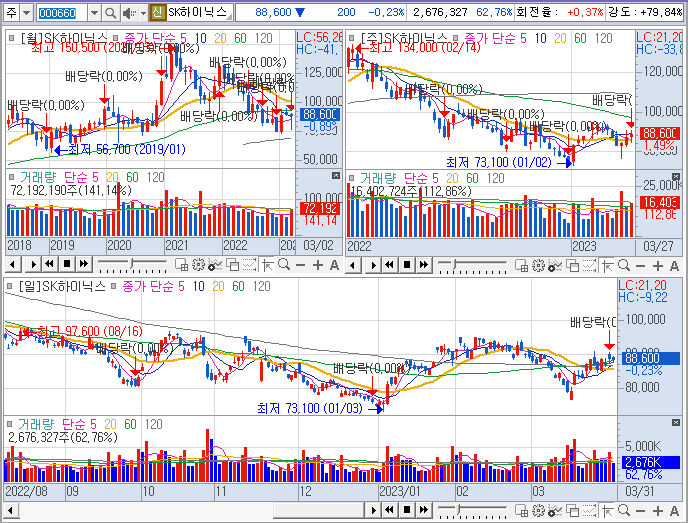Click chart layout grid icon in weekly toolbar
This screenshot has height=523, width=688.
pos(521,265)
